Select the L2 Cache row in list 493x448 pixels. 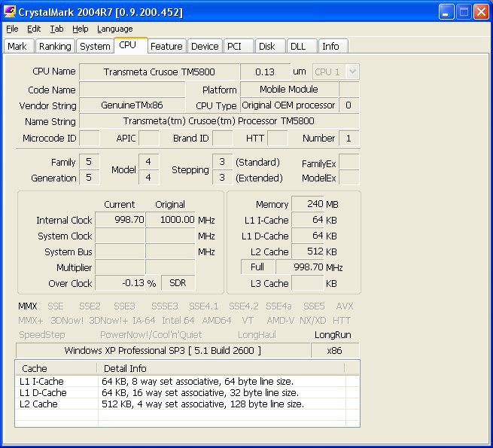187,404
